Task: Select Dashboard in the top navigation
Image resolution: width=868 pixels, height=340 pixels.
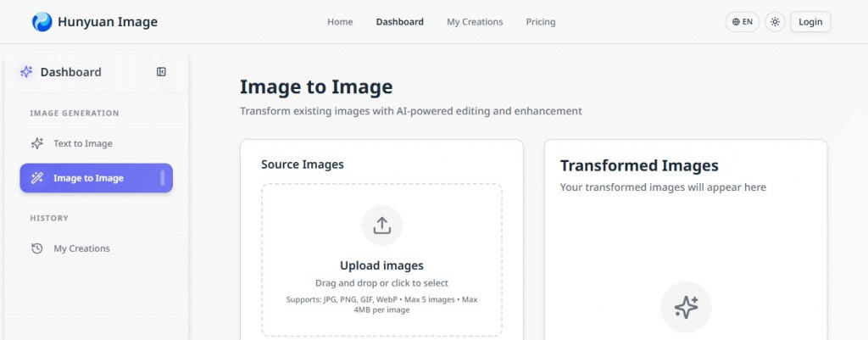Action: click(399, 22)
